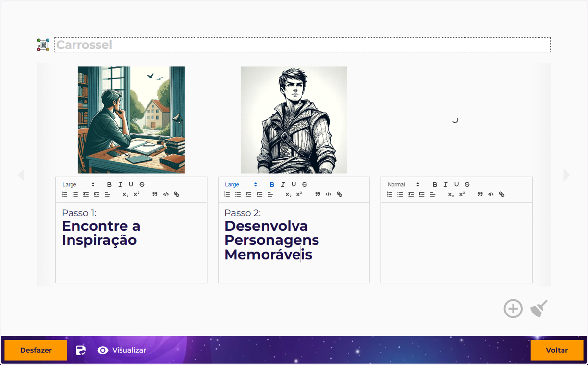Insert link in the Passo 2 editor

tap(339, 195)
